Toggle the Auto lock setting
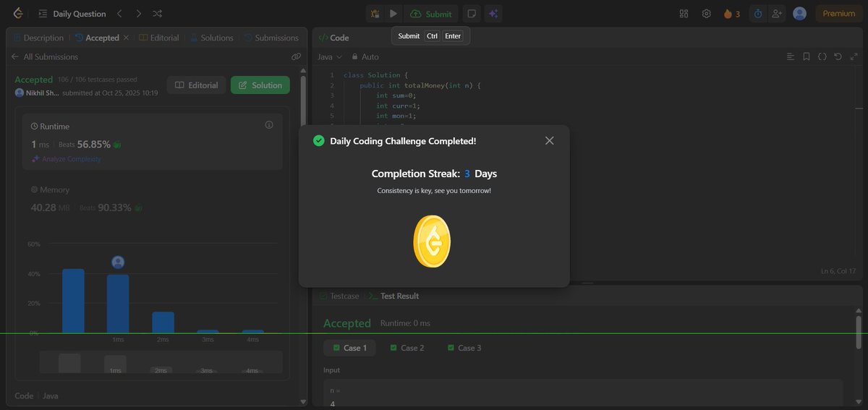 pos(365,56)
